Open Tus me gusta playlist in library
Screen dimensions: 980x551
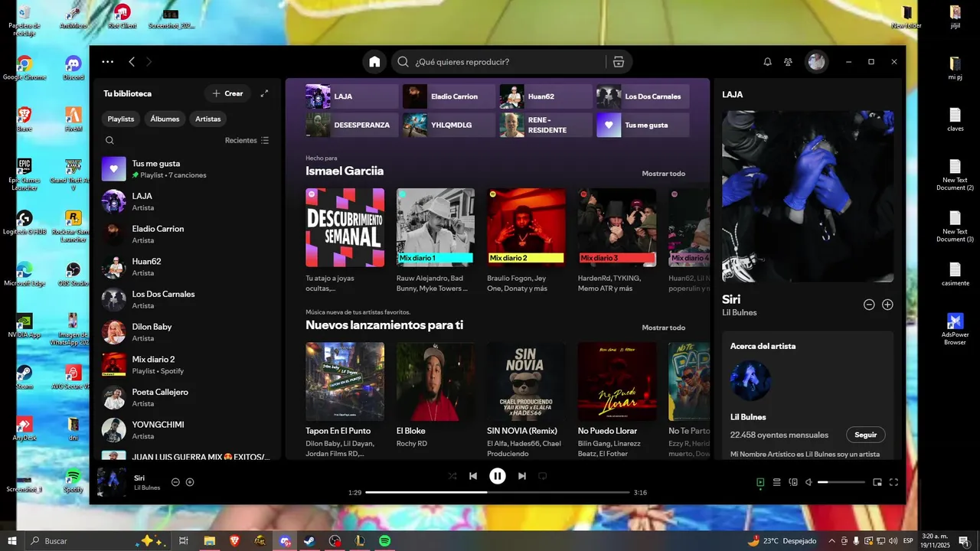coord(186,168)
